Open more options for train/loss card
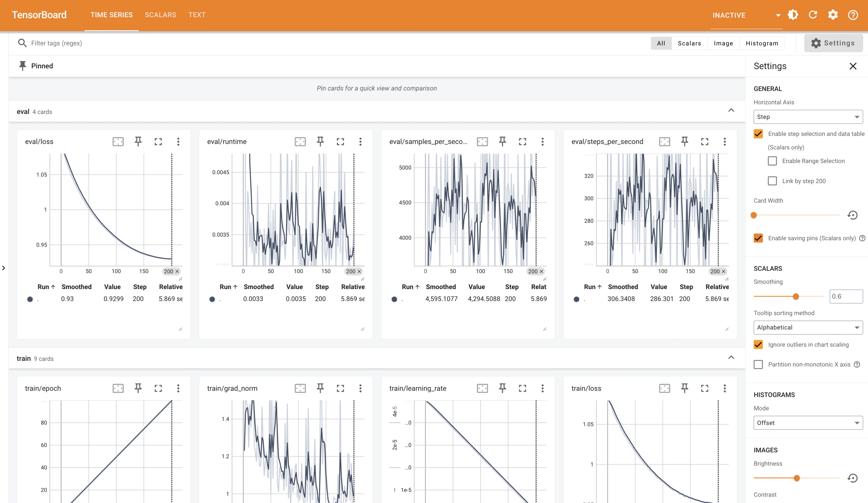The width and height of the screenshot is (868, 503). click(x=725, y=388)
